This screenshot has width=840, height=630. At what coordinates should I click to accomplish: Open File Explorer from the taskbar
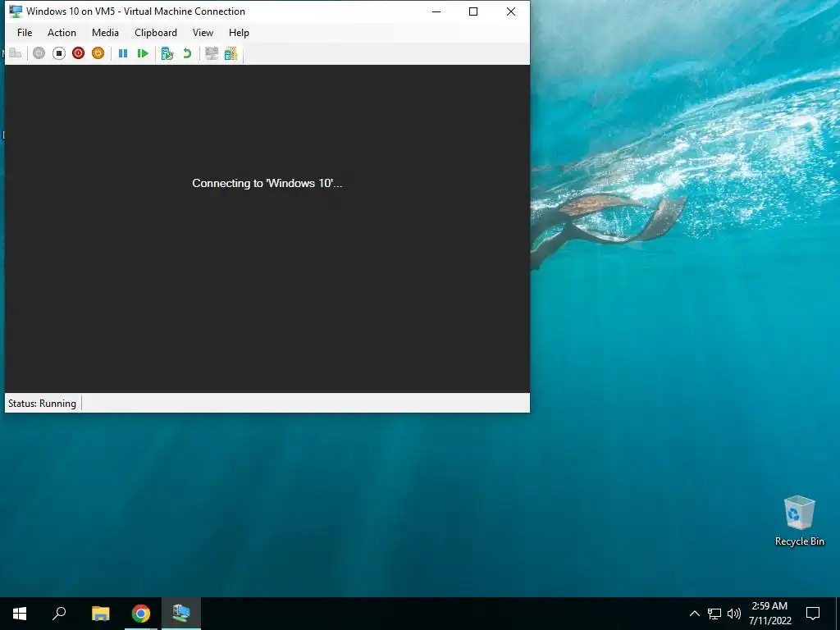point(100,614)
